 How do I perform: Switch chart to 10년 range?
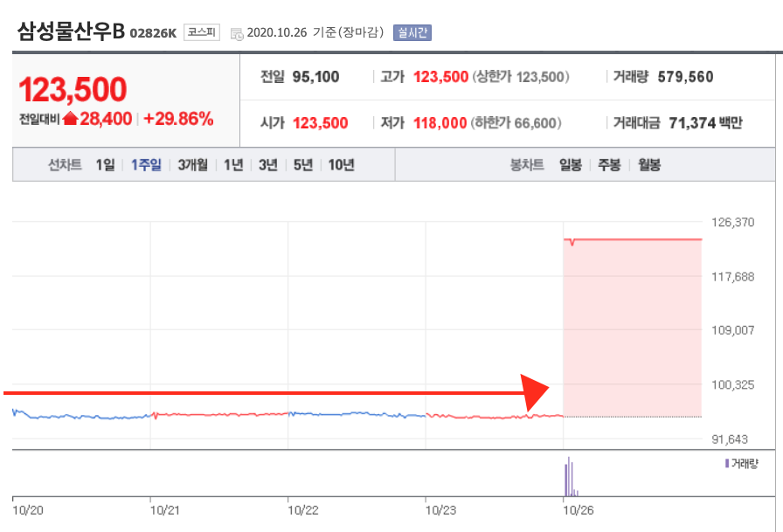(x=342, y=165)
